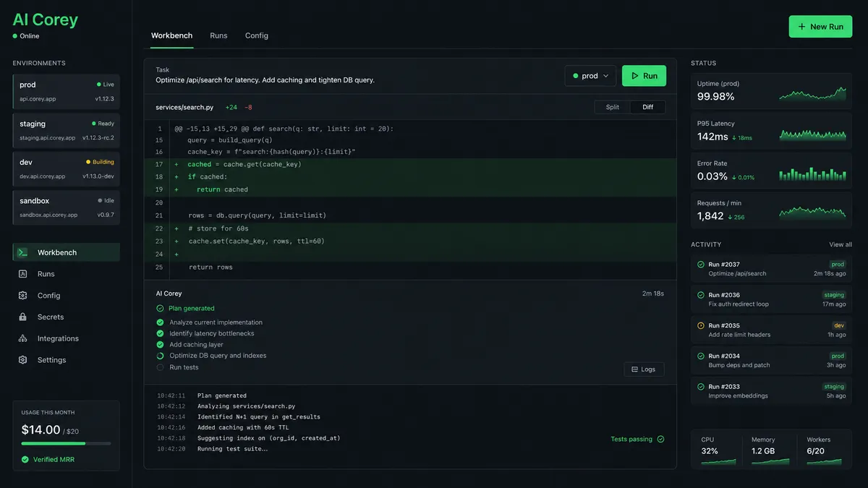Click the Integrations icon in sidebar
Screen dimensions: 868x488
pos(22,338)
